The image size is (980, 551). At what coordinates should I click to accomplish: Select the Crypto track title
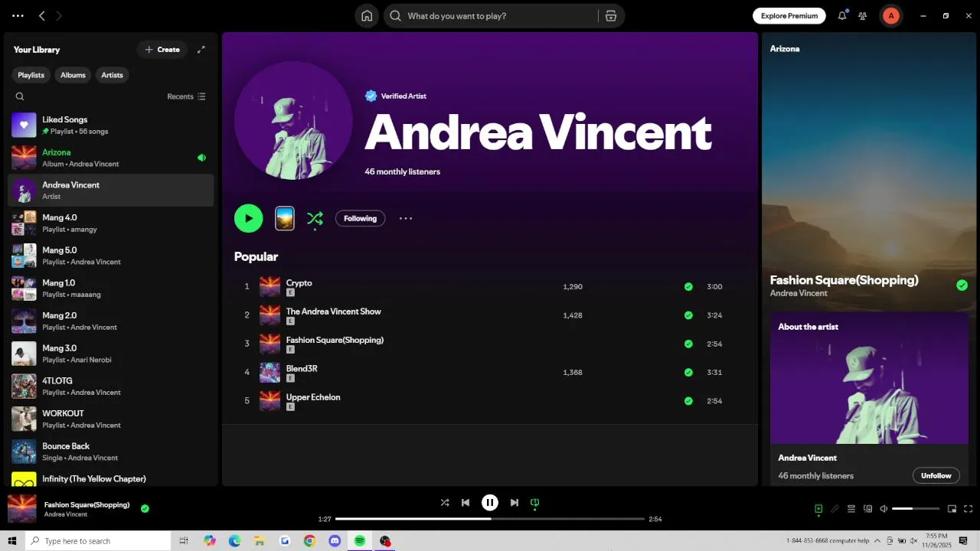(299, 283)
